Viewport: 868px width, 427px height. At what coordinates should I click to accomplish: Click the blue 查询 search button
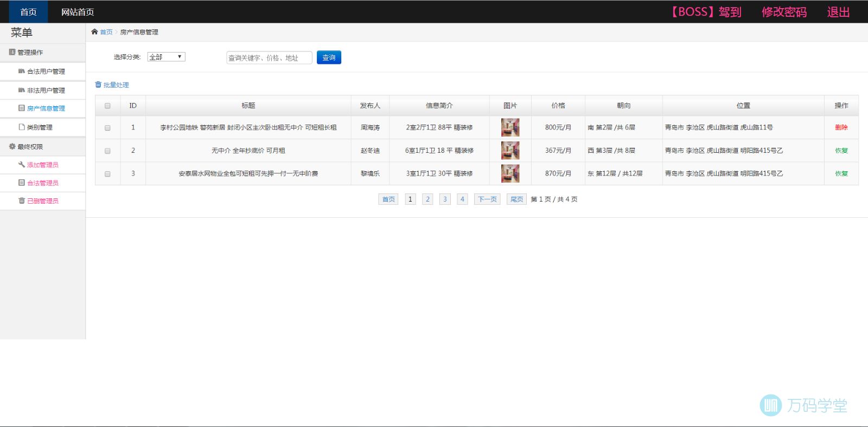[329, 57]
